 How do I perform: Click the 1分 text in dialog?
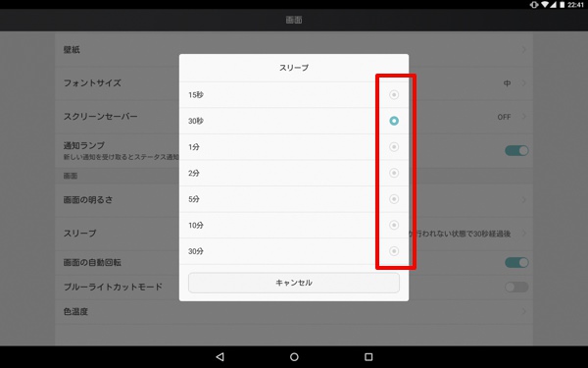194,147
